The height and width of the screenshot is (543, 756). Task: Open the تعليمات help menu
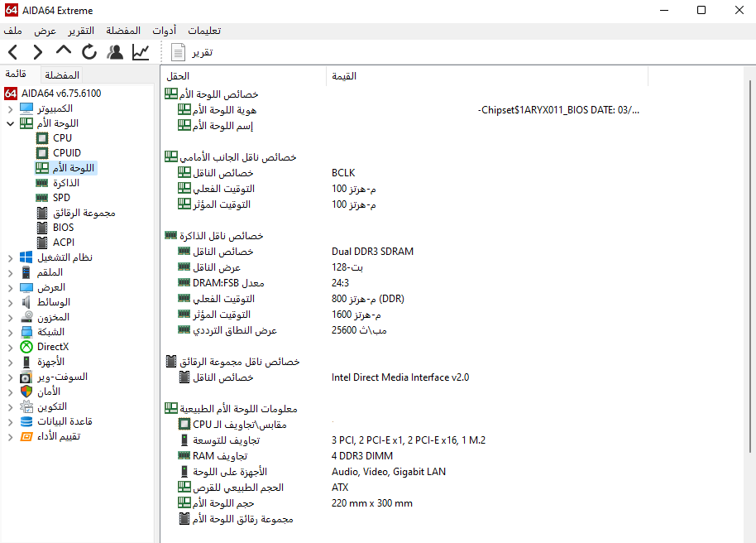(204, 31)
